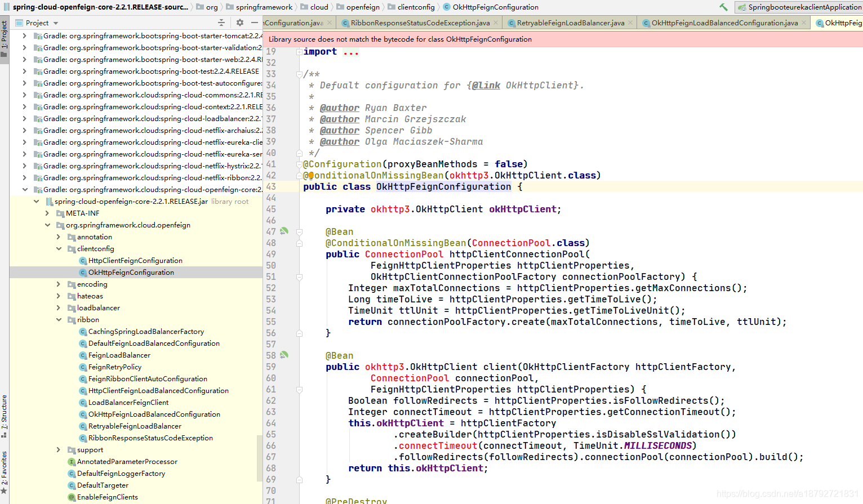The image size is (863, 504).
Task: Toggle the httpClientConnectionPool method fold at line 47
Action: point(299,231)
